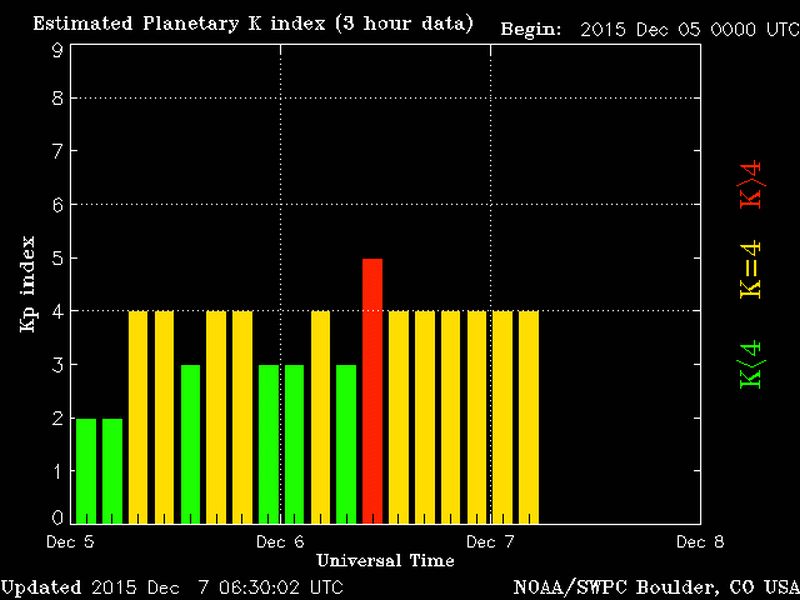Click the "Kp index" vertical axis label
The image size is (800, 600).
coord(28,284)
